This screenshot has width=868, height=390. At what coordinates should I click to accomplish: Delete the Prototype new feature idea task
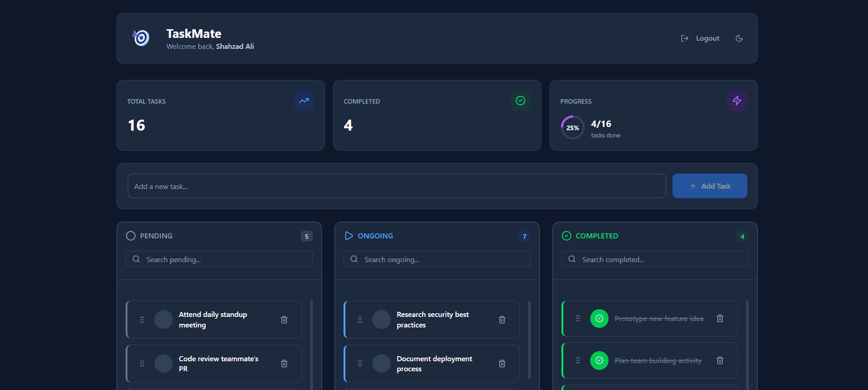tap(720, 318)
